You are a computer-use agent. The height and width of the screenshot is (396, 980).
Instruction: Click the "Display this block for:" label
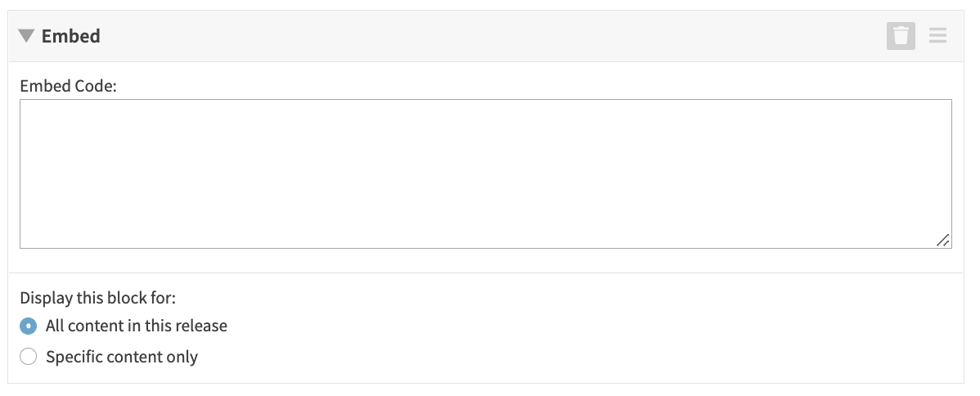97,297
